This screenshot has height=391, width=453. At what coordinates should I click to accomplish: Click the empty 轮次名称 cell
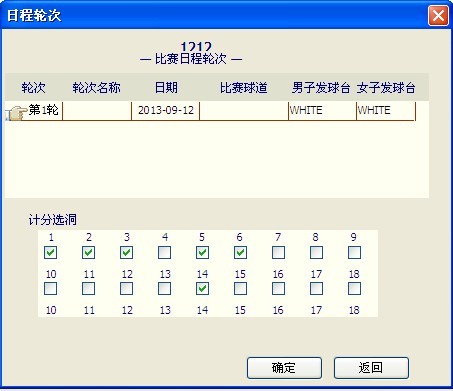(97, 110)
